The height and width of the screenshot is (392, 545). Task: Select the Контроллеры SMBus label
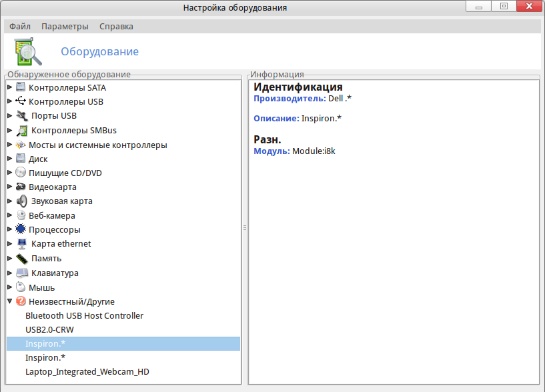coord(74,130)
